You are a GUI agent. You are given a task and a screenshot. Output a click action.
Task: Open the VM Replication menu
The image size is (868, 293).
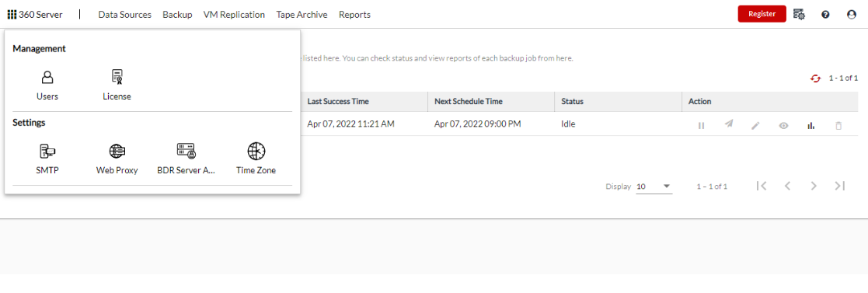(x=234, y=15)
